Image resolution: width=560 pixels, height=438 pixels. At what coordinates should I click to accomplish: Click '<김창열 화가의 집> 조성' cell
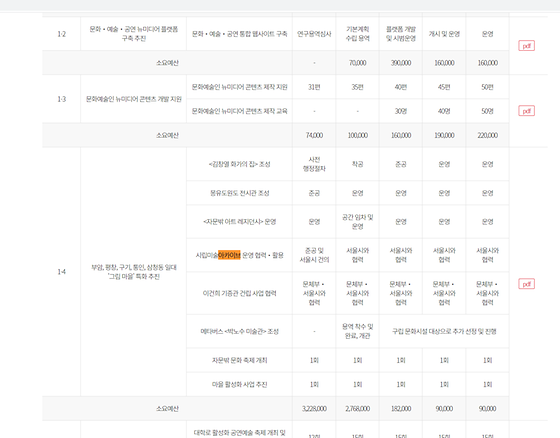click(239, 164)
